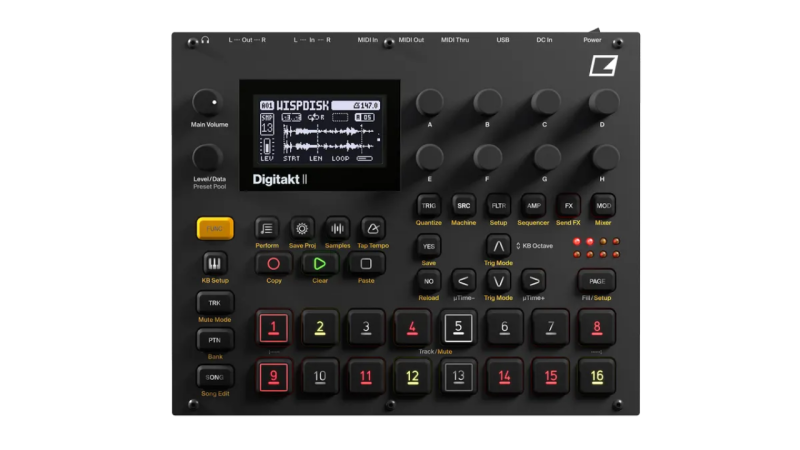The height and width of the screenshot is (450, 800).
Task: Tap the yellow FUNC button
Action: pyautogui.click(x=215, y=228)
